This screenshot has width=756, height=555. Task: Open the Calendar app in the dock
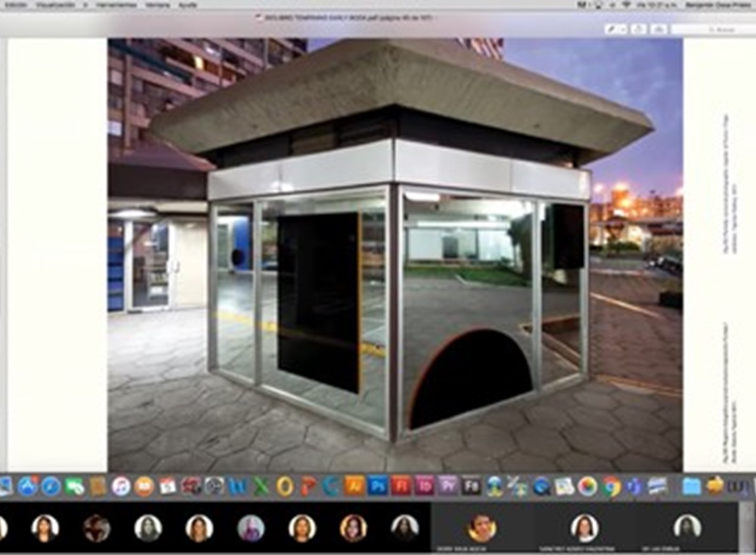(x=167, y=486)
